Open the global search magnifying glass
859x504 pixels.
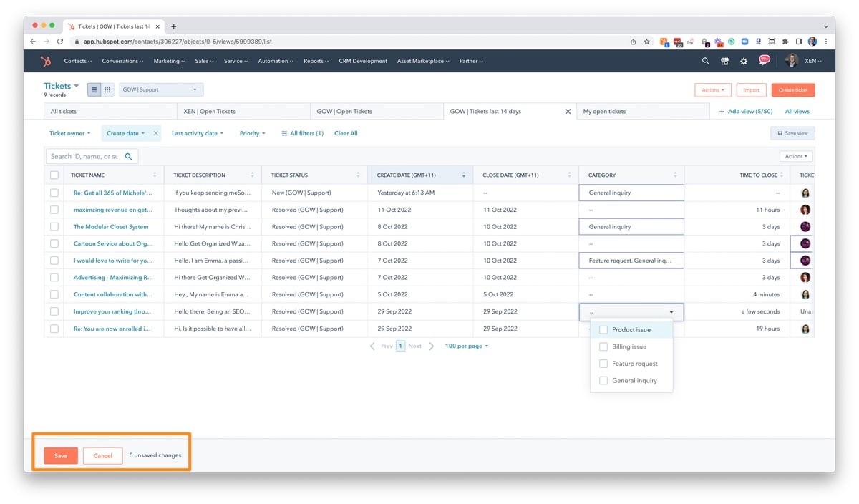[705, 61]
